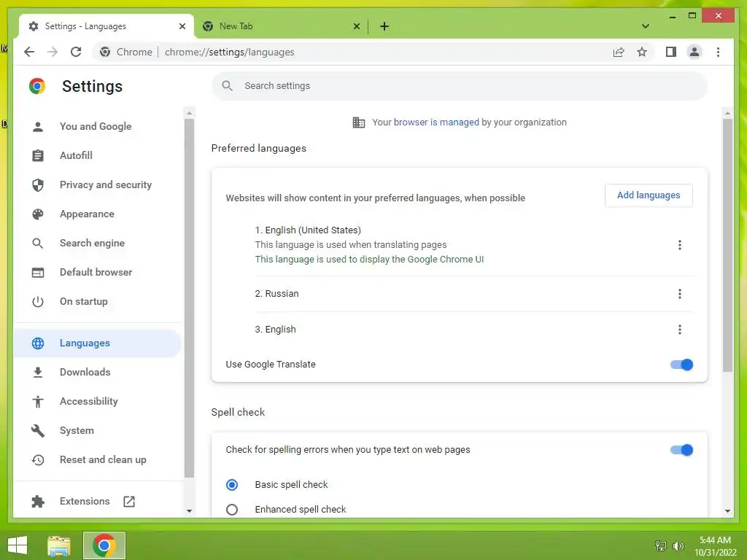Open the Windows Start button
747x560 pixels.
click(18, 545)
